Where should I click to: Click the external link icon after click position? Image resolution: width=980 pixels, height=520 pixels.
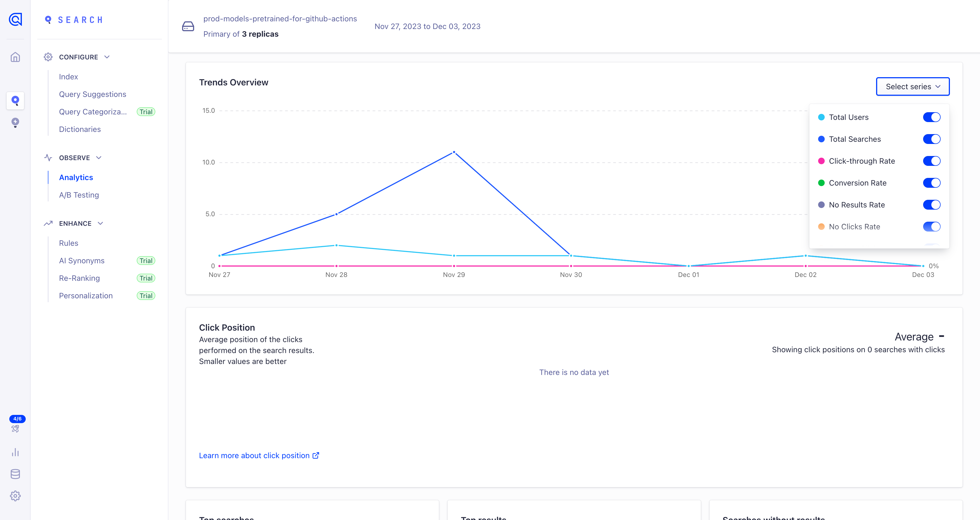click(316, 455)
